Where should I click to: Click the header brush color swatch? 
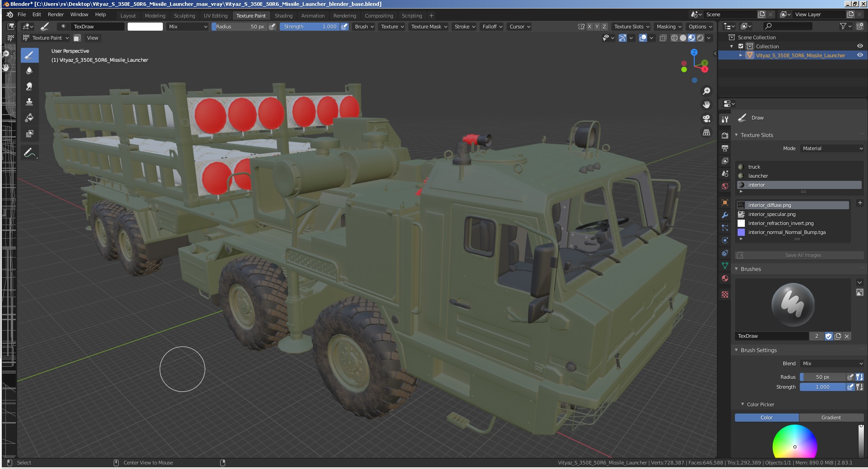coord(145,27)
